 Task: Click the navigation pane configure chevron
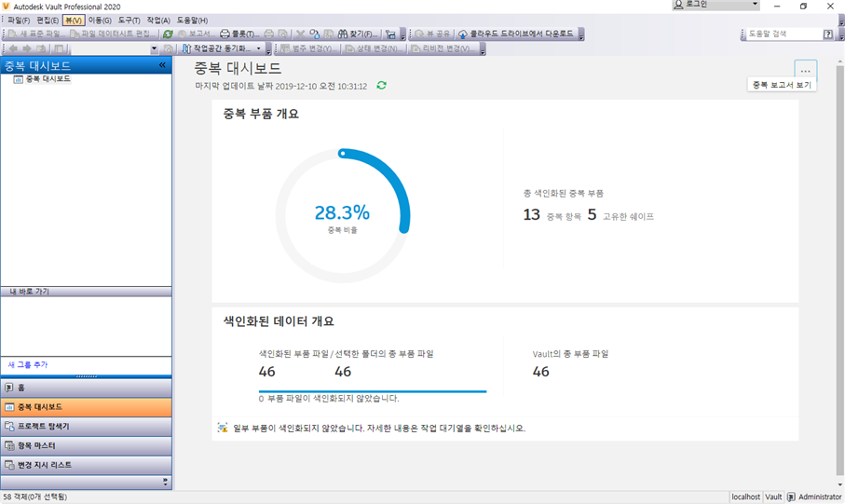click(x=165, y=482)
